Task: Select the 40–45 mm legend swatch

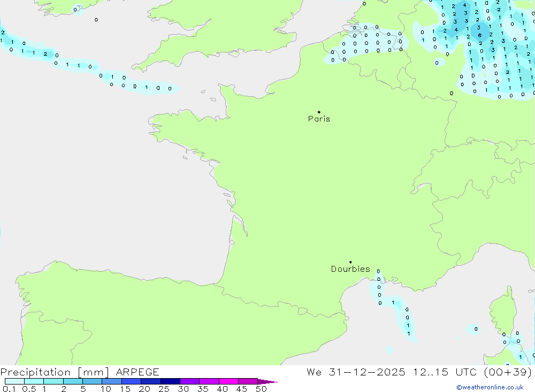Action: (x=228, y=381)
